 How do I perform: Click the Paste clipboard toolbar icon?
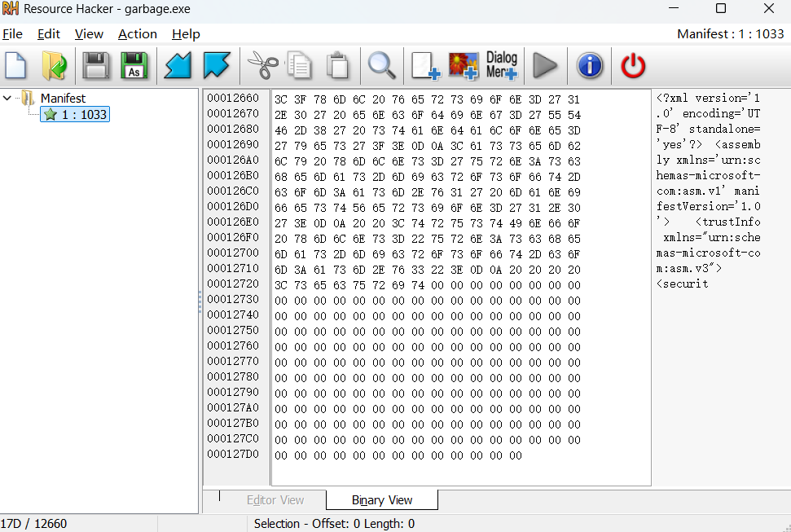(338, 66)
